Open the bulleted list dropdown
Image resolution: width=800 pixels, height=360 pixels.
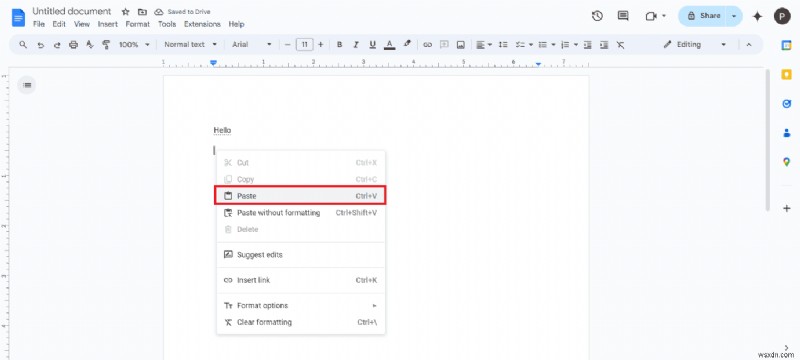pos(547,45)
